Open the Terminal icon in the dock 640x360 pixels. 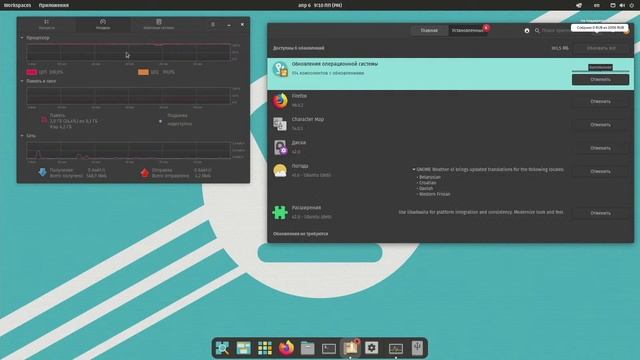coord(329,348)
